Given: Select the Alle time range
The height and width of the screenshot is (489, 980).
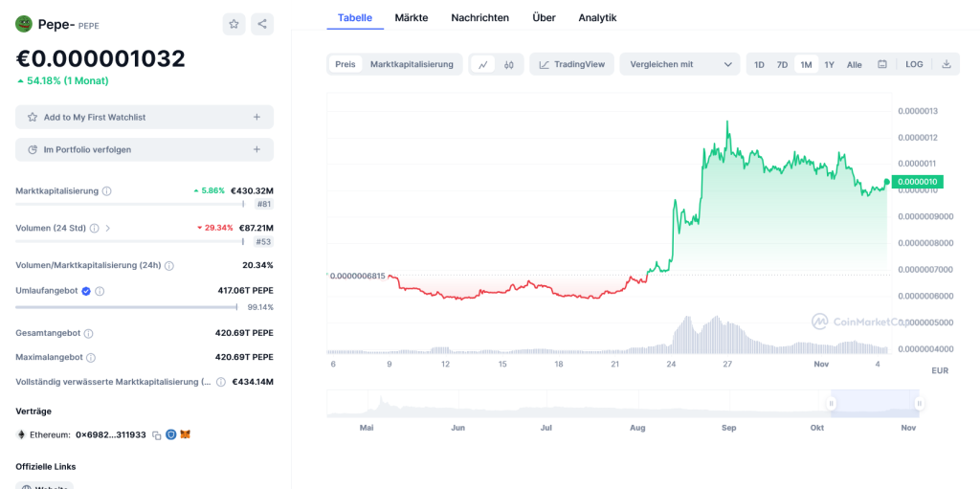Looking at the screenshot, I should point(855,64).
